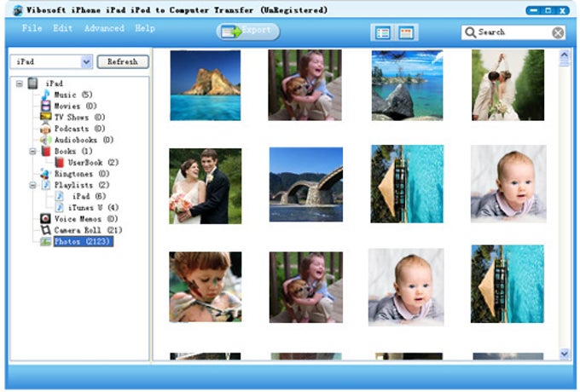Select the face-painted child photo
The width and height of the screenshot is (580, 392).
click(x=206, y=287)
